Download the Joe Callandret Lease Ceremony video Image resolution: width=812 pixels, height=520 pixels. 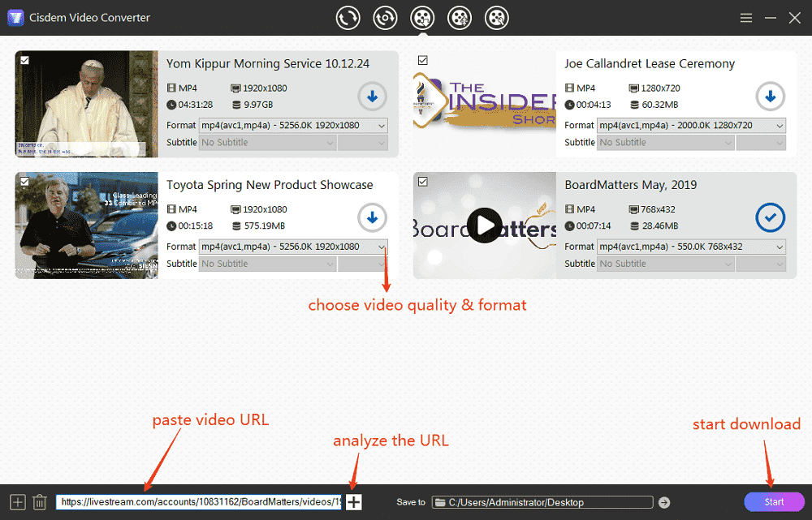point(770,97)
